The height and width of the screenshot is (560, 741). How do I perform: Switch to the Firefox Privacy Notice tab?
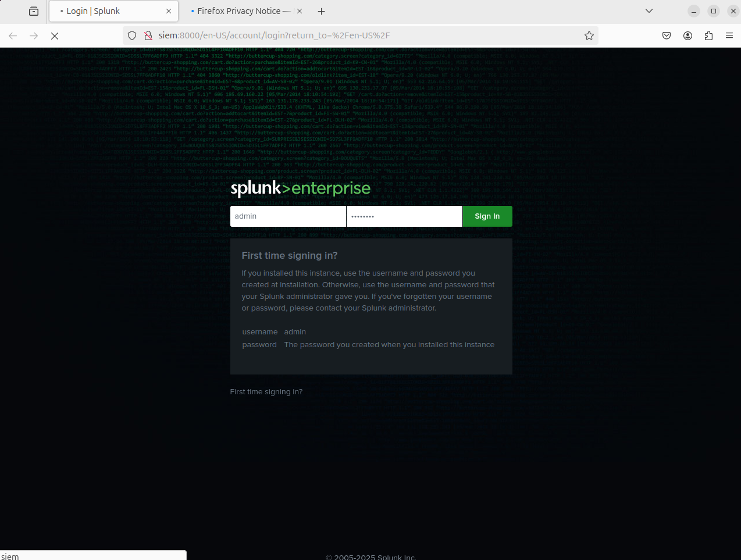click(x=238, y=11)
